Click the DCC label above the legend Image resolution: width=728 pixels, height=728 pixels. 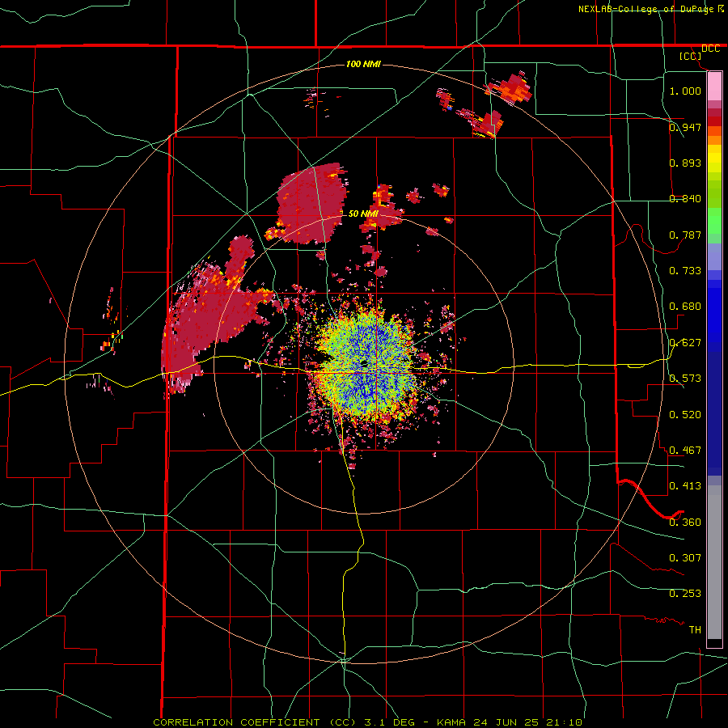pos(711,49)
